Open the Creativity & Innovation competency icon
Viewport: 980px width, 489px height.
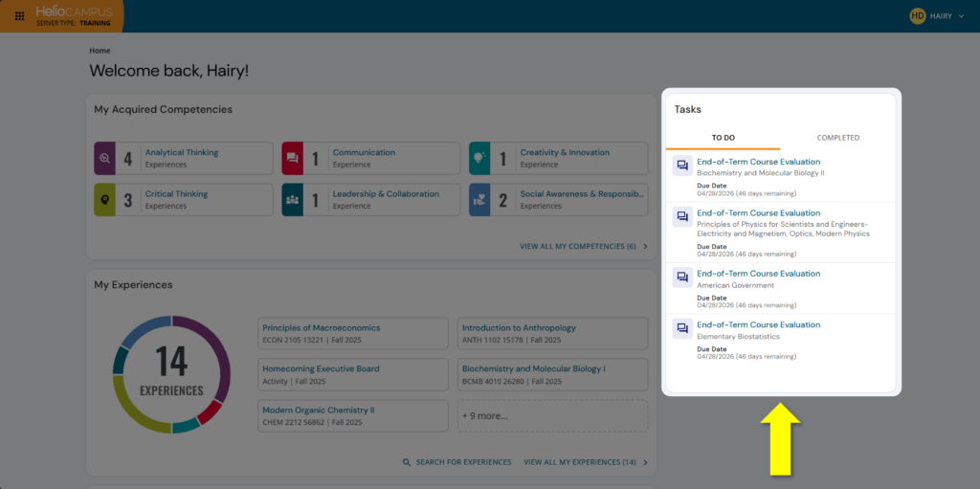tap(479, 158)
